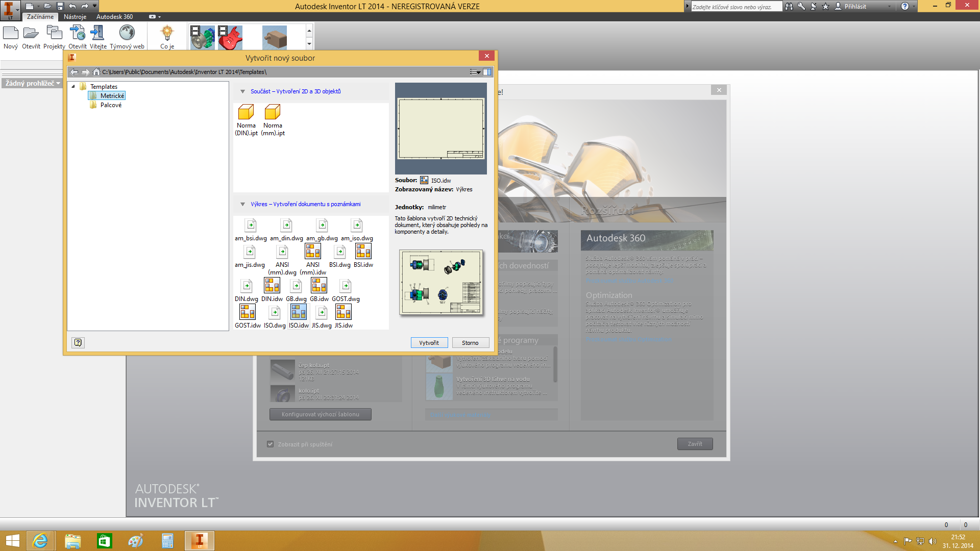The image size is (980, 551).
Task: Select the Norma (mm).ipt template
Action: [x=273, y=120]
